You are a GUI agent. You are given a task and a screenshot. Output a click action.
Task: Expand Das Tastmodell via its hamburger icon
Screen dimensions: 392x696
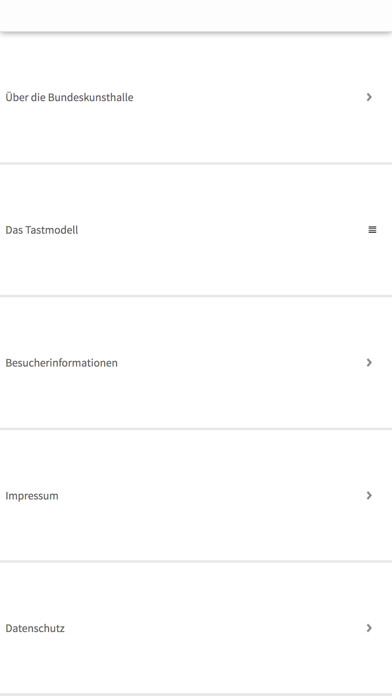(x=372, y=230)
